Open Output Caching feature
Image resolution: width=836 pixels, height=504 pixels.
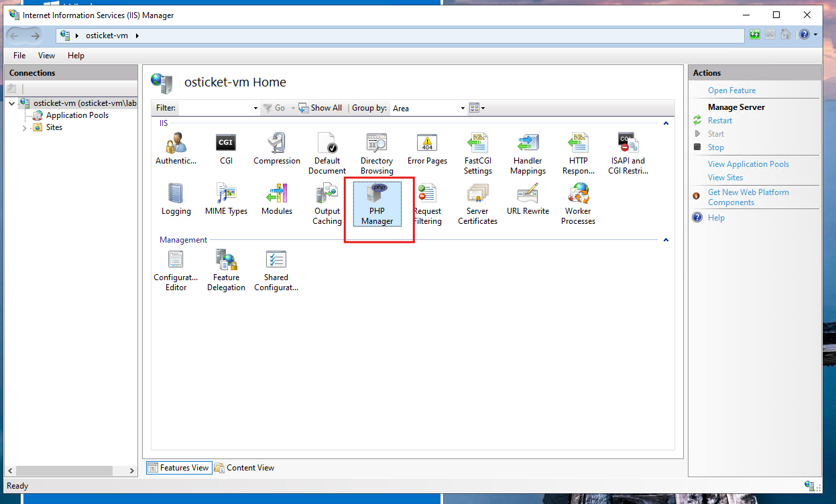(327, 204)
